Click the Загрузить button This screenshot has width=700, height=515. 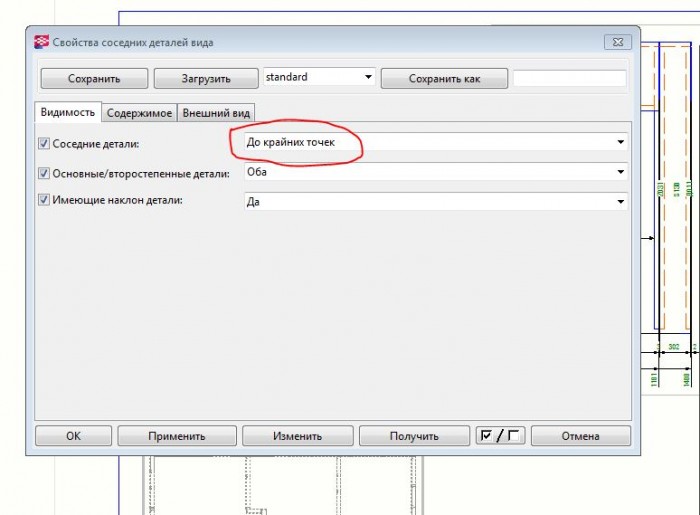click(x=206, y=79)
